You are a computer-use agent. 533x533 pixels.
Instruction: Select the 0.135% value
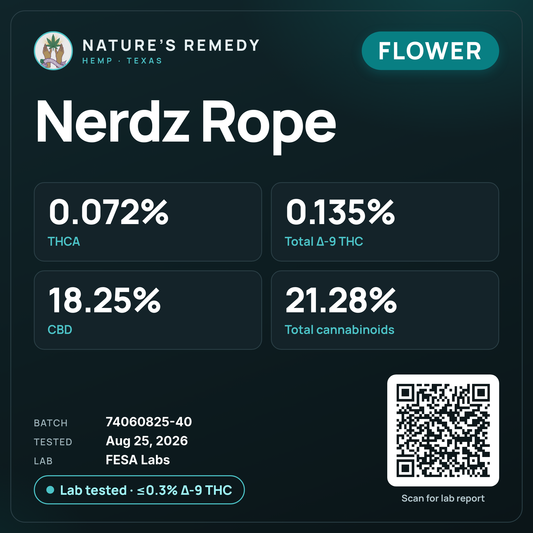[x=340, y=212]
